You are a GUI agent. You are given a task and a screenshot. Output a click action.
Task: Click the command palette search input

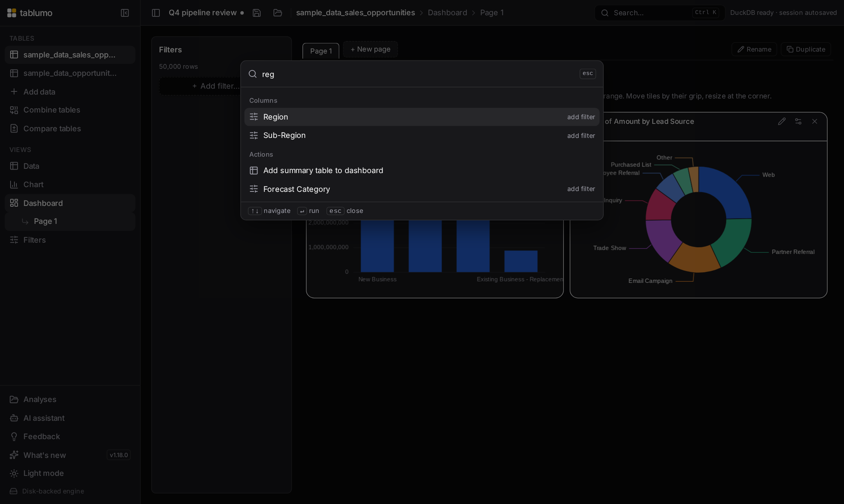(418, 74)
